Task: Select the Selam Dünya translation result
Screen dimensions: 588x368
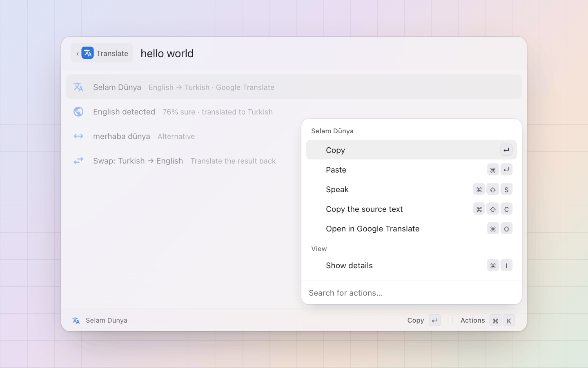Action: (294, 87)
